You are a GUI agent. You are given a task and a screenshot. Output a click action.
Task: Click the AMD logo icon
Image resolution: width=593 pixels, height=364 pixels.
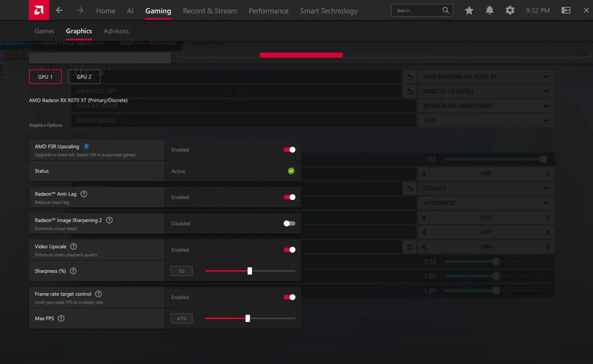[x=39, y=10]
